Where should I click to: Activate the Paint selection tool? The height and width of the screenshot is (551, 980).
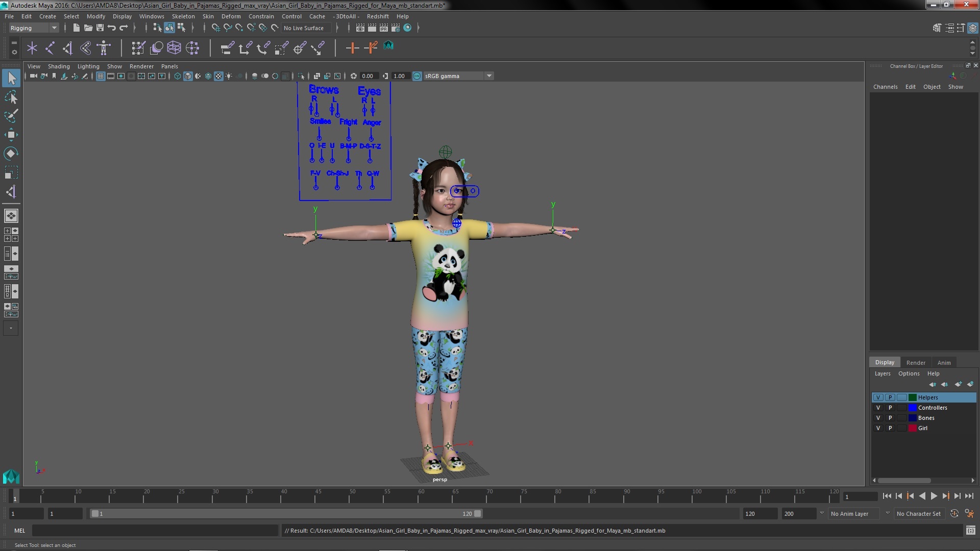pos(11,116)
